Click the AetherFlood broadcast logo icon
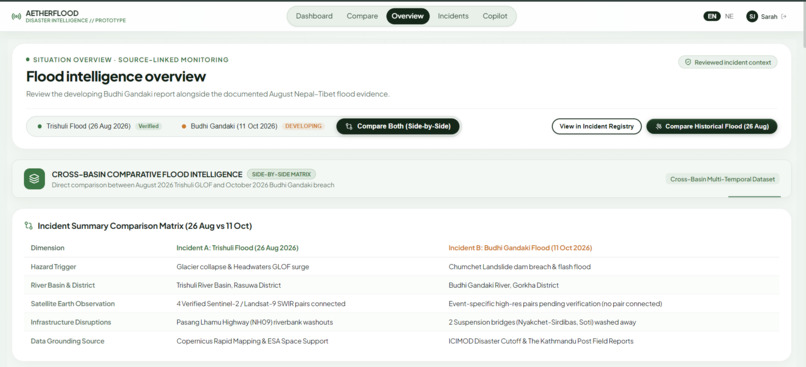Viewport: 806px width, 367px height. click(16, 16)
